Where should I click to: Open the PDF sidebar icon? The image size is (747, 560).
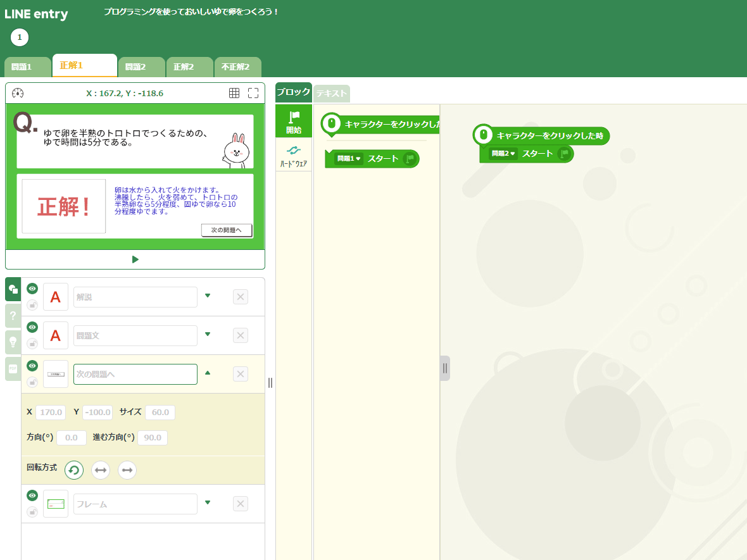pos(13,368)
